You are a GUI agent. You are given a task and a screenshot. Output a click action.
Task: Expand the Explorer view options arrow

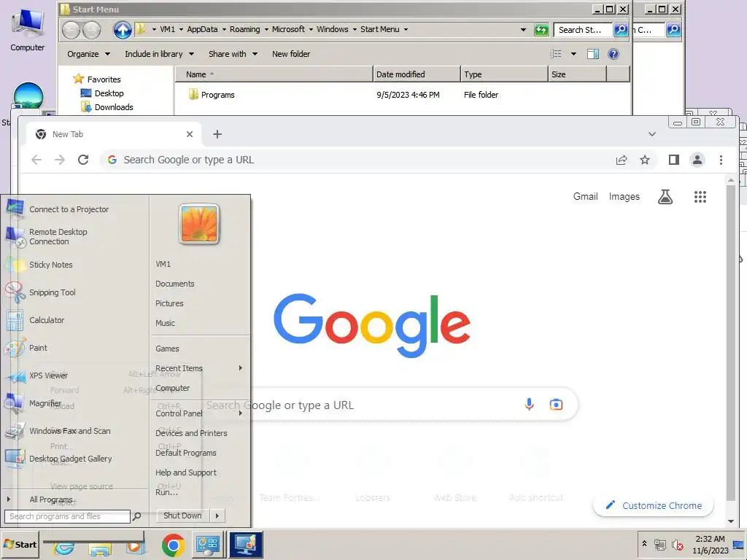573,54
